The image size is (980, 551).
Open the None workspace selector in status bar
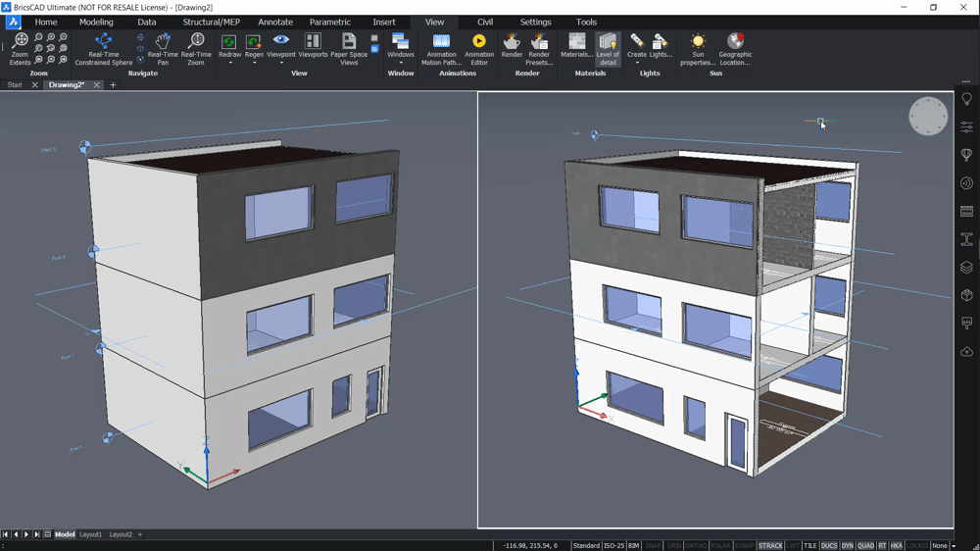[x=940, y=546]
